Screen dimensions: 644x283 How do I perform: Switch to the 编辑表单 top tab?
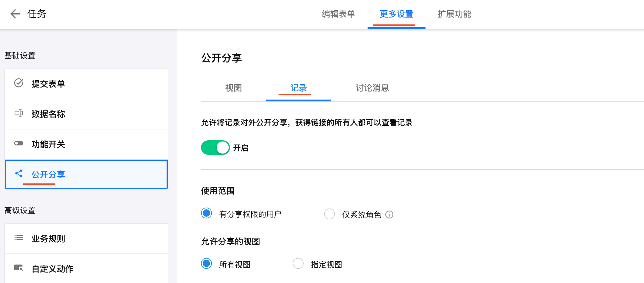(338, 14)
